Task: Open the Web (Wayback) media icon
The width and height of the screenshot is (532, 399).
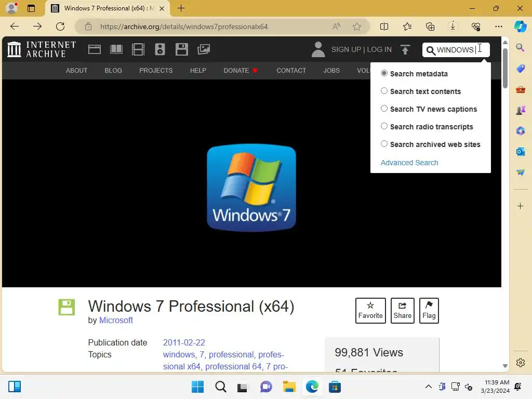Action: 95,49
